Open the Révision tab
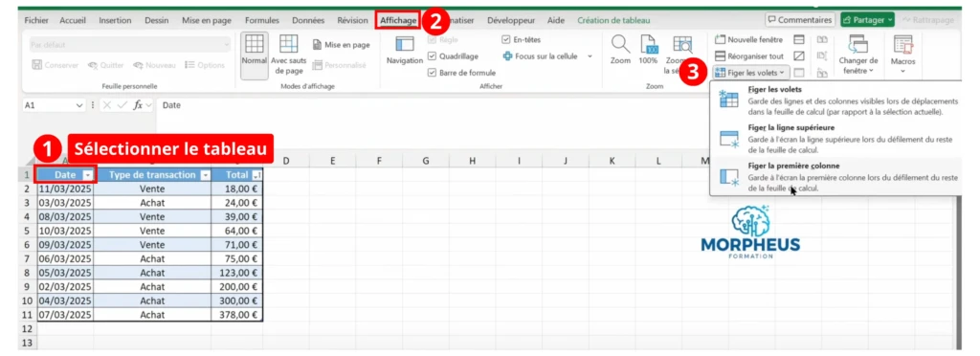Image resolution: width=980 pixels, height=356 pixels. pyautogui.click(x=352, y=20)
